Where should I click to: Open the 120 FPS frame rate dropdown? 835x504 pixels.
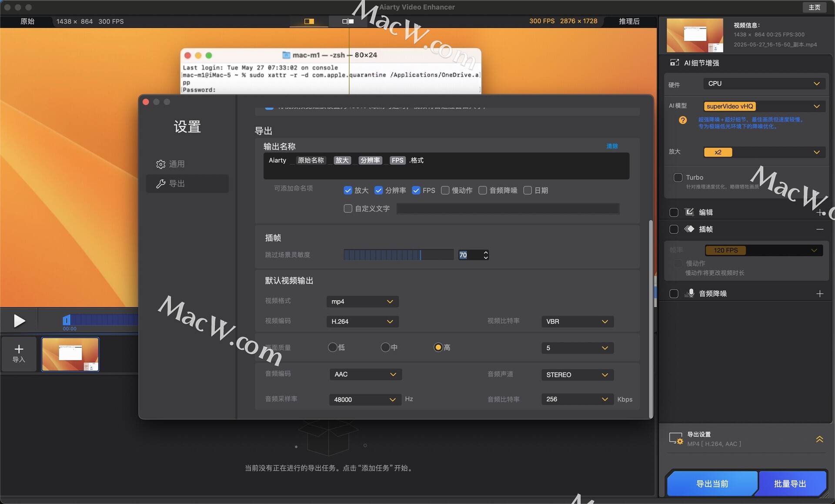click(764, 250)
